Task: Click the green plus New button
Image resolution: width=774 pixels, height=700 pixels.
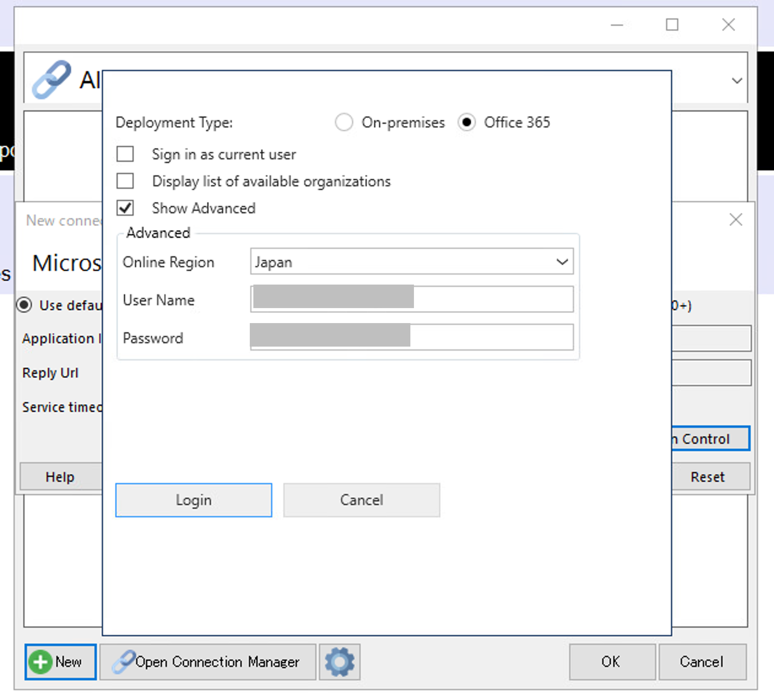Action: [61, 662]
